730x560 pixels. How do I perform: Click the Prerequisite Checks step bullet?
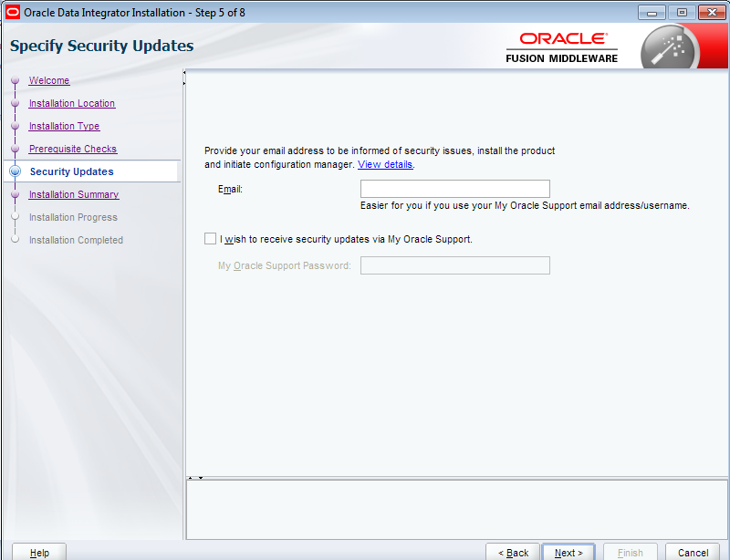click(x=16, y=149)
